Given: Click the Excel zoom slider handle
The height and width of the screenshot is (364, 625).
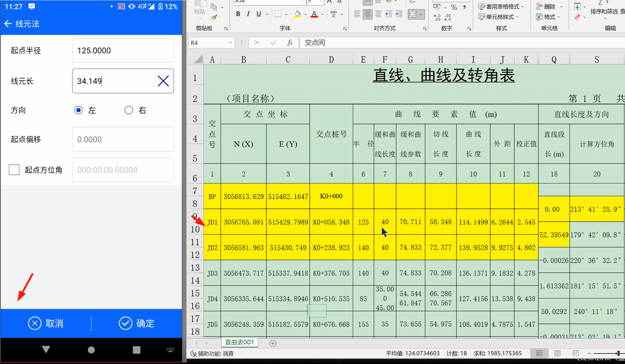Looking at the screenshot, I should pyautogui.click(x=618, y=353).
